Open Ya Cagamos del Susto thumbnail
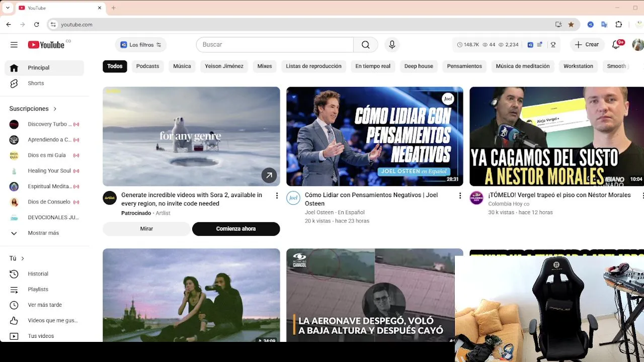This screenshot has width=644, height=362. pos(556,136)
